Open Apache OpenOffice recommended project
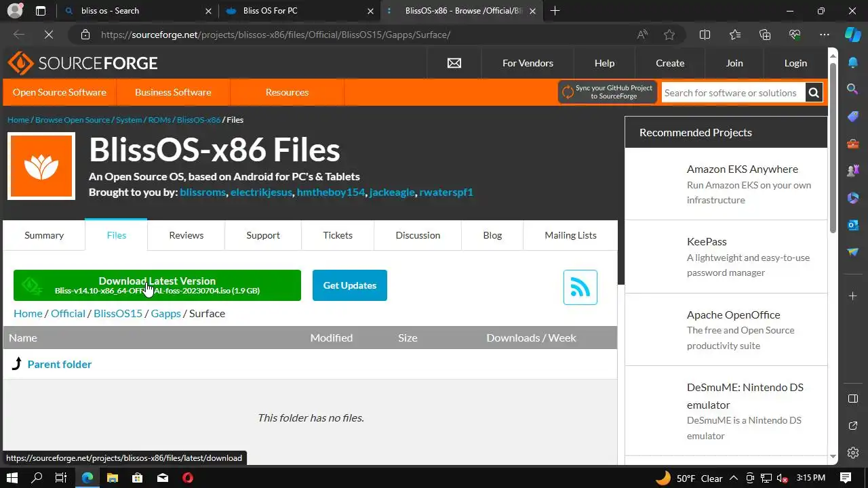This screenshot has width=868, height=488. (x=734, y=314)
